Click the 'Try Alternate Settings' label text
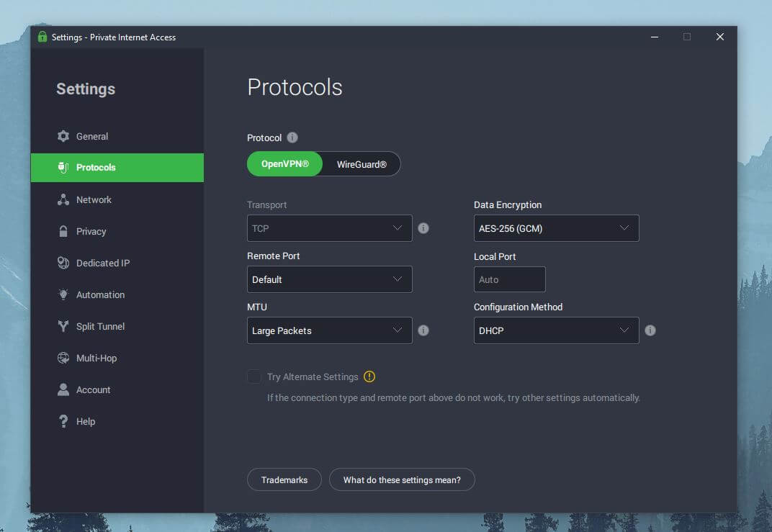 (313, 377)
